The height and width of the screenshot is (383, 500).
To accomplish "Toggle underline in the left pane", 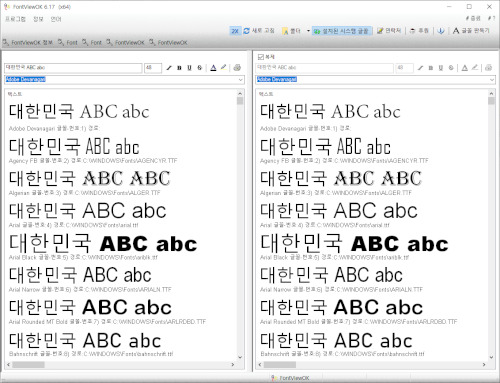I will point(189,68).
